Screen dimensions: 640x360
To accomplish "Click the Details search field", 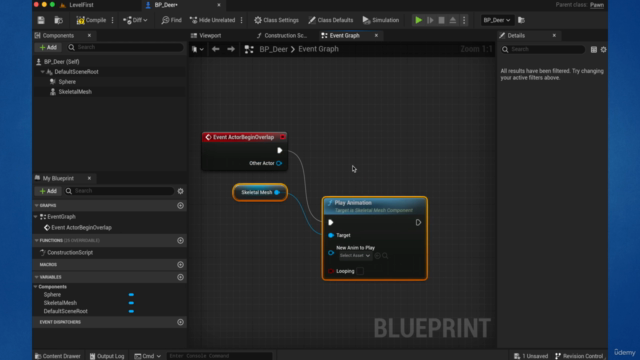I will [x=543, y=49].
